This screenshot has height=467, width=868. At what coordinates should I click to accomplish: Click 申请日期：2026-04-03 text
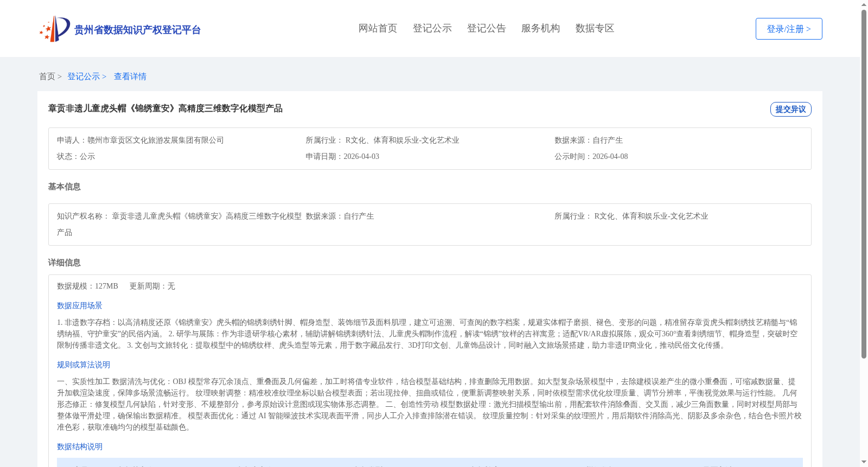click(342, 156)
